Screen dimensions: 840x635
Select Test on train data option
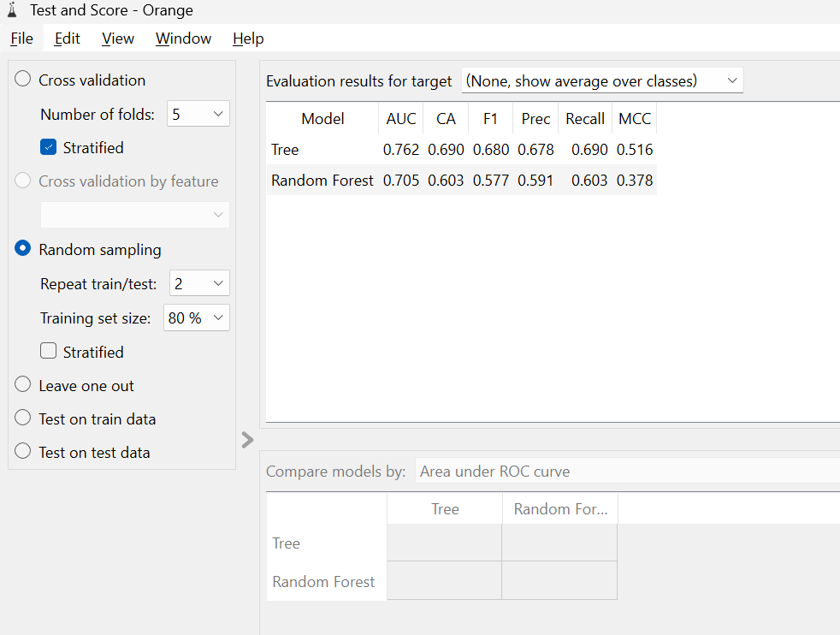pos(22,418)
